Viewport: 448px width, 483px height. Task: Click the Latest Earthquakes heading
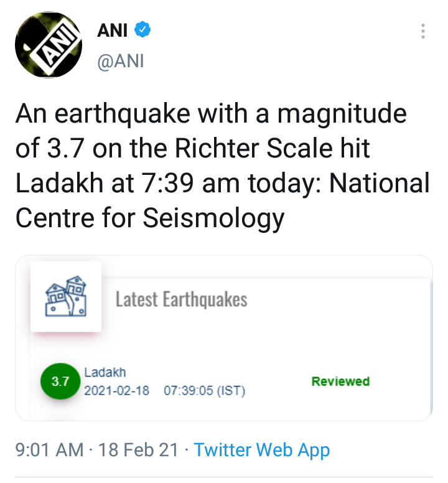(182, 300)
